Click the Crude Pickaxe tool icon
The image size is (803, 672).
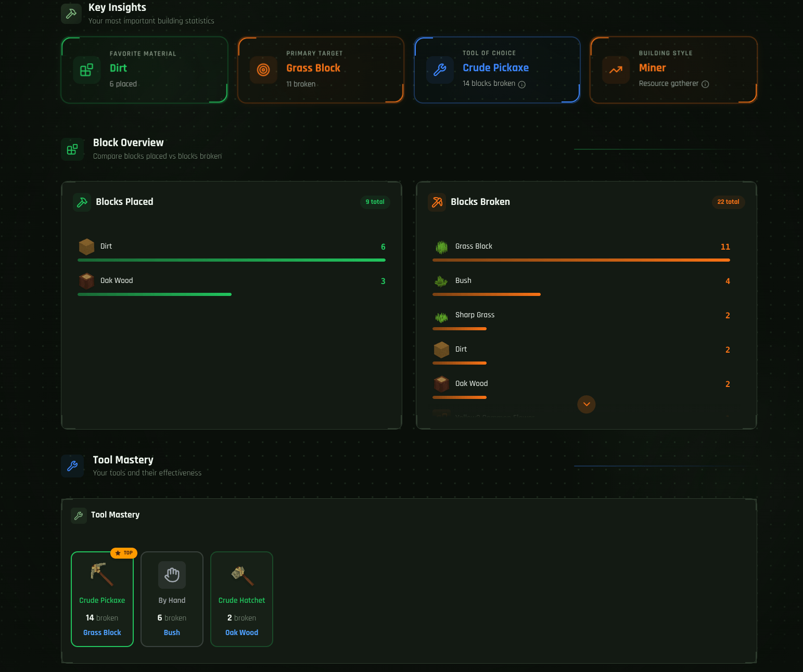102,574
